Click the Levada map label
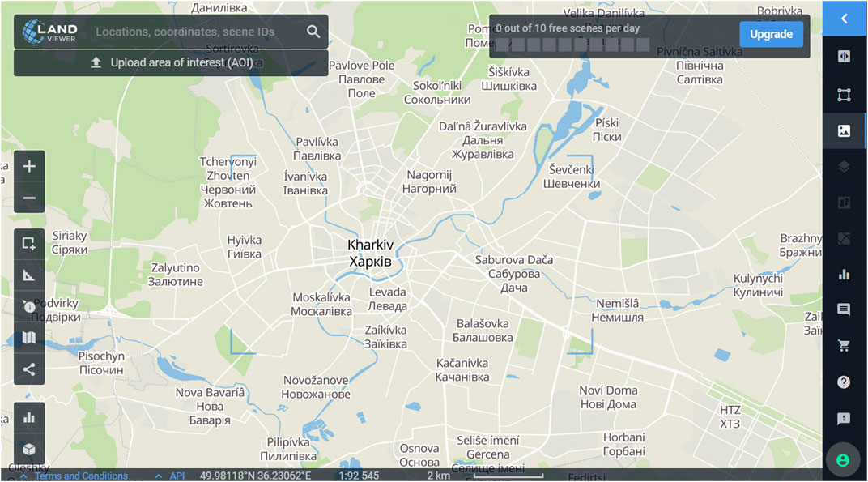The height and width of the screenshot is (482, 868). coord(388,299)
